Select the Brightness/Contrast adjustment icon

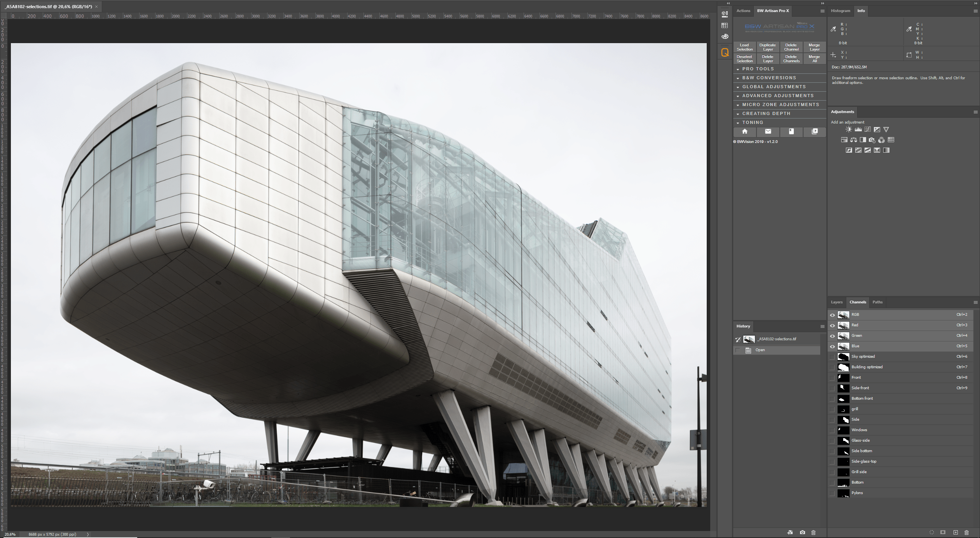(848, 129)
